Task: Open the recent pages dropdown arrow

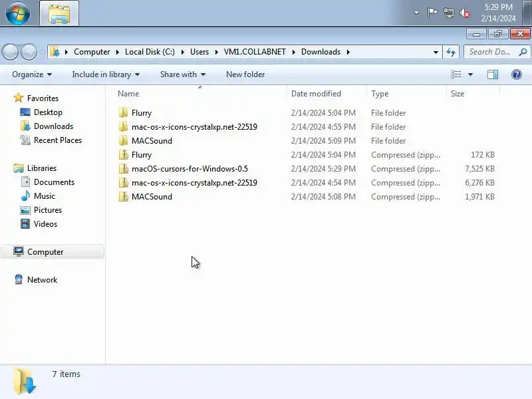Action: [42, 52]
